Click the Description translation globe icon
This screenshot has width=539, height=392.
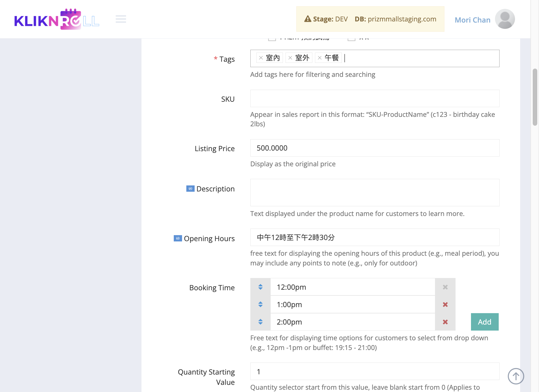pyautogui.click(x=190, y=189)
